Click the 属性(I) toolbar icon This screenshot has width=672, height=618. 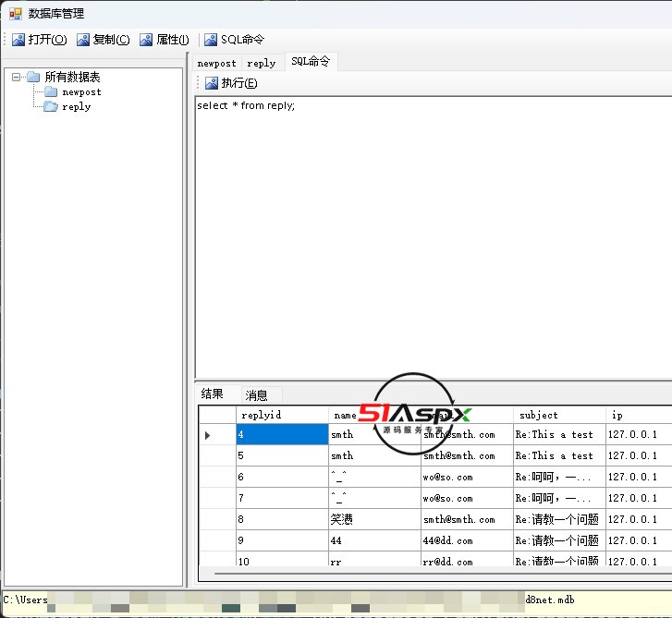pos(146,40)
